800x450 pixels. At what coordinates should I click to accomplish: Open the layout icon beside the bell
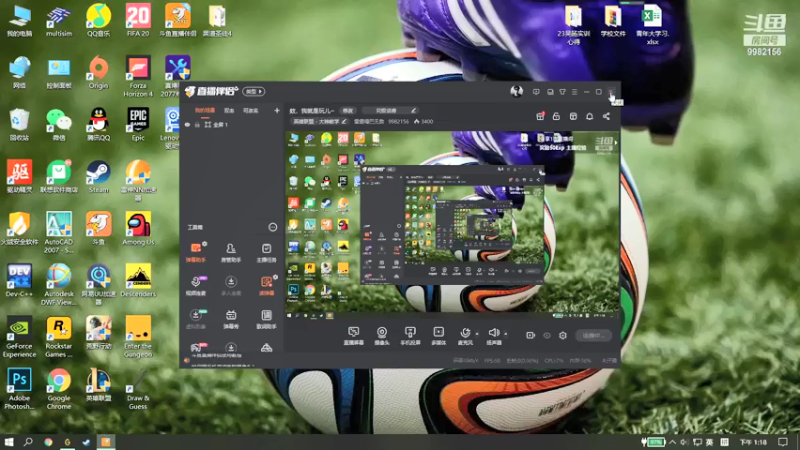point(573,116)
